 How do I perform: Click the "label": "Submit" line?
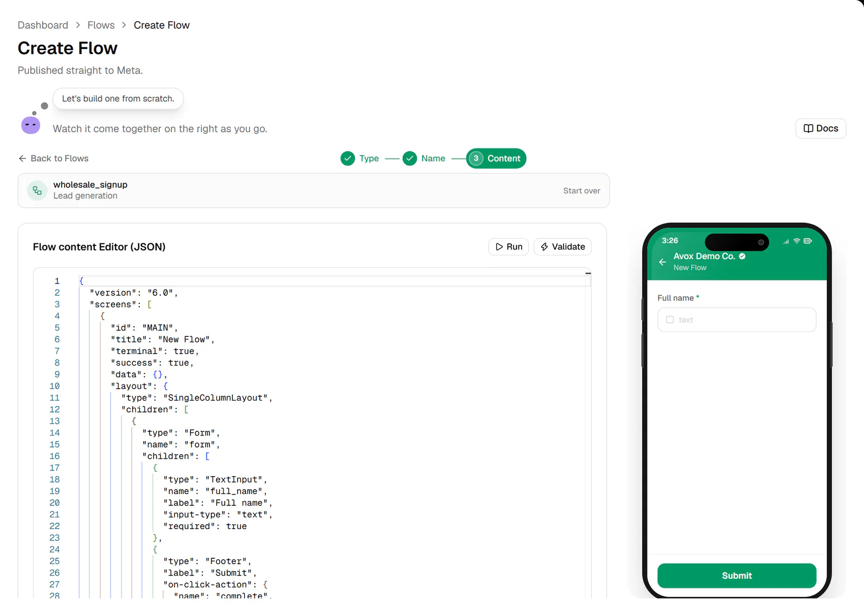[210, 573]
